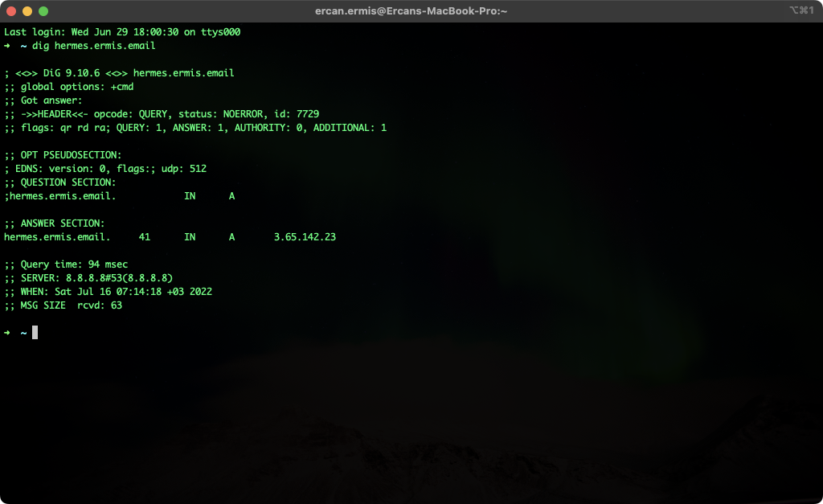Click the status NOERROR text
Viewport: 823px width, 504px height.
coord(223,114)
